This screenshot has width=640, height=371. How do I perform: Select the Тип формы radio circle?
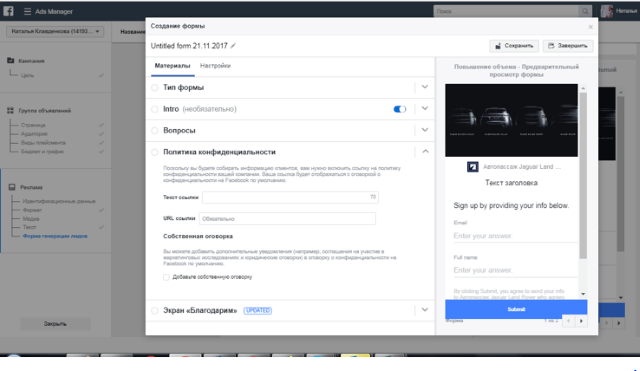coord(155,88)
